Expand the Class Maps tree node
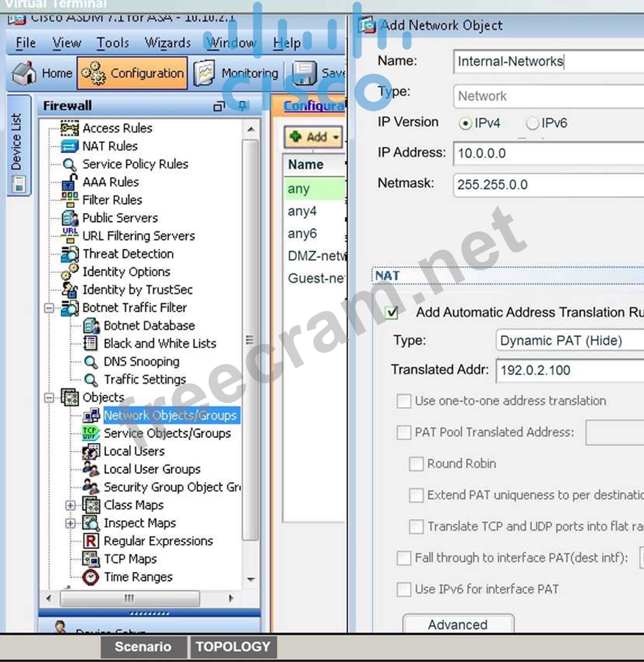 click(70, 505)
